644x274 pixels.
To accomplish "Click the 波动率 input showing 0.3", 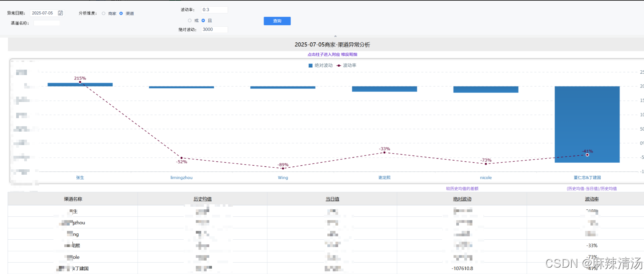I will tap(214, 10).
